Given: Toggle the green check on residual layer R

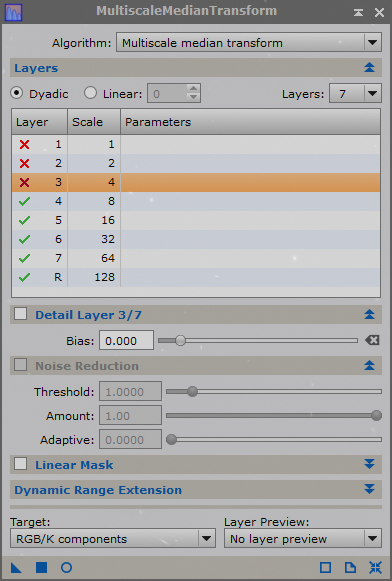Looking at the screenshot, I should click(x=24, y=277).
